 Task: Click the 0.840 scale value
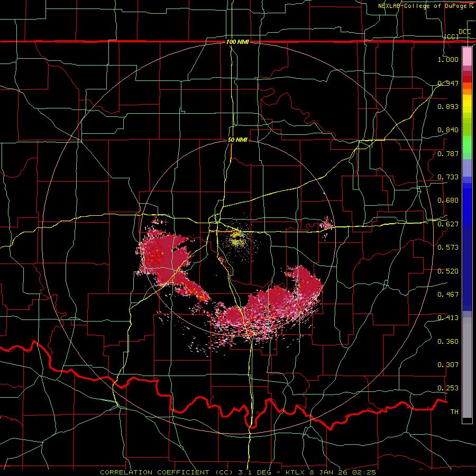448,130
